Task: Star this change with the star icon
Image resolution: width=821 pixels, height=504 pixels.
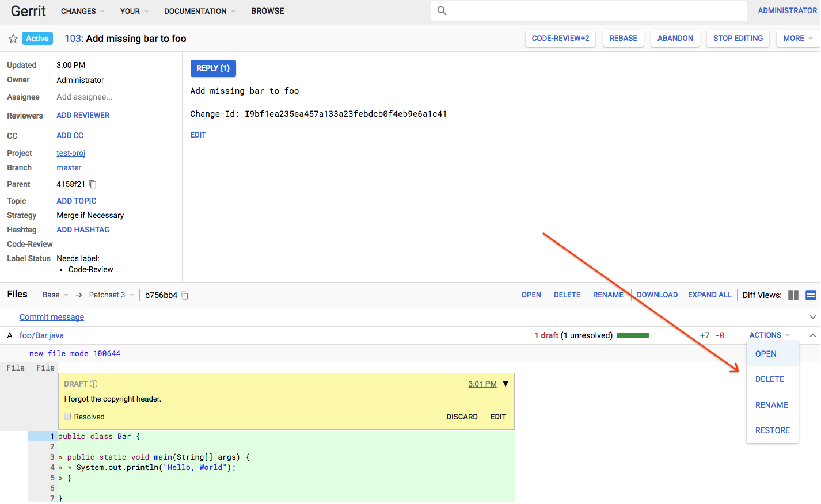Action: click(13, 39)
